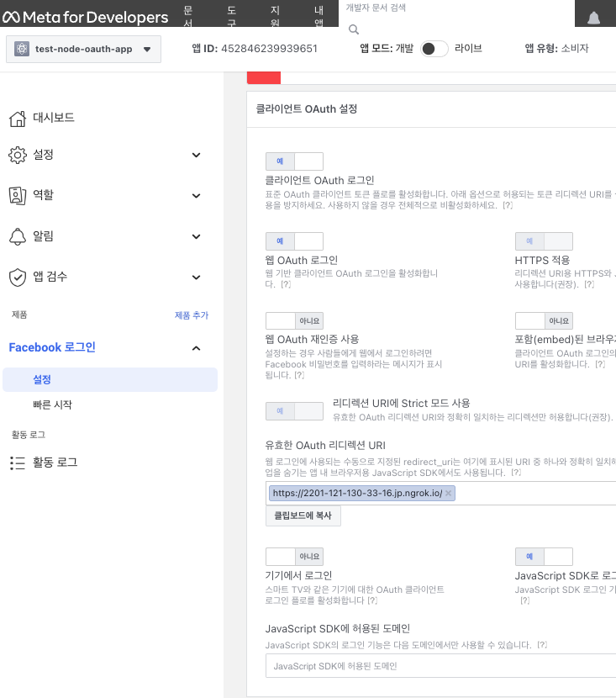Image resolution: width=616 pixels, height=698 pixels.
Task: Click the 앱 ID 452846239939651 text
Action: 255,49
